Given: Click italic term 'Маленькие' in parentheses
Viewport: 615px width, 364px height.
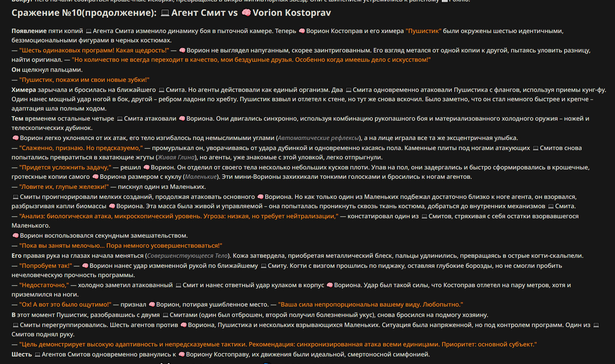Looking at the screenshot, I should 201,177.
